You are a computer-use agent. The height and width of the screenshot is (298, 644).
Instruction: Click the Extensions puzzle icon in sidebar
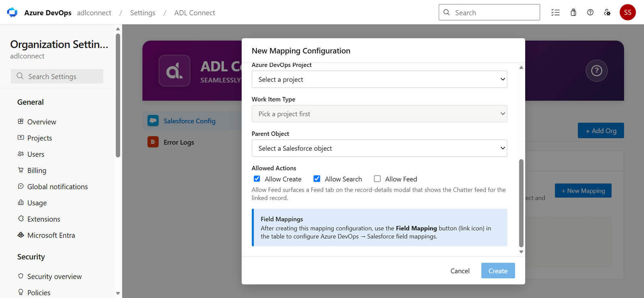pyautogui.click(x=21, y=218)
